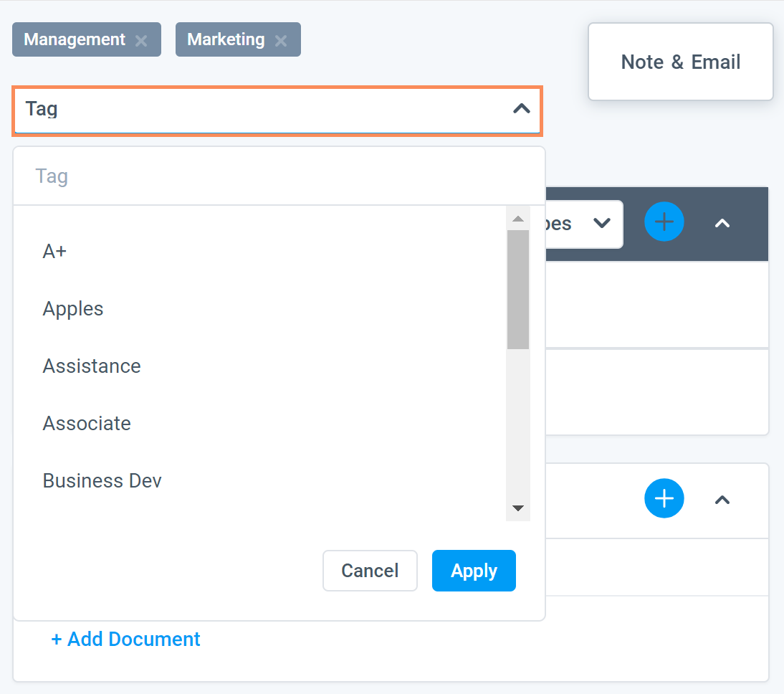Click the Note & Email card
Screen dimensions: 784x694
(x=680, y=62)
